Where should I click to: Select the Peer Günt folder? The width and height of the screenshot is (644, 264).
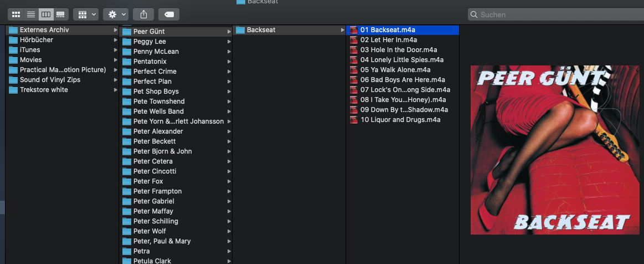(x=176, y=31)
